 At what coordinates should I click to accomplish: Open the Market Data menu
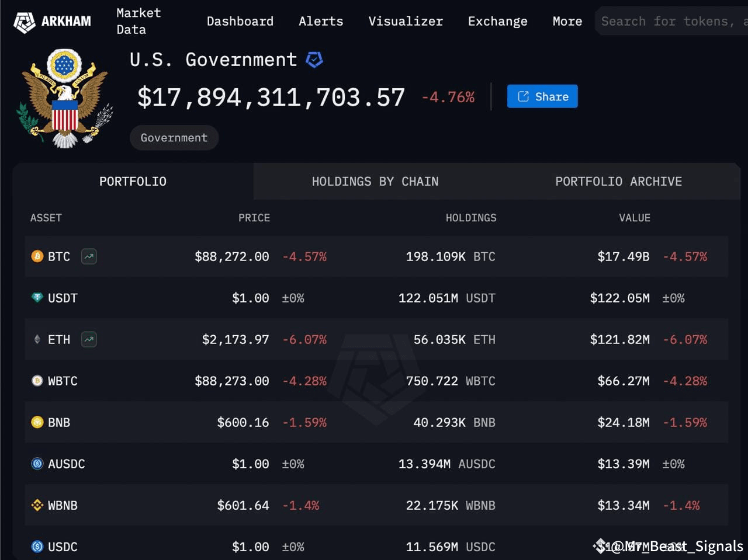point(138,21)
